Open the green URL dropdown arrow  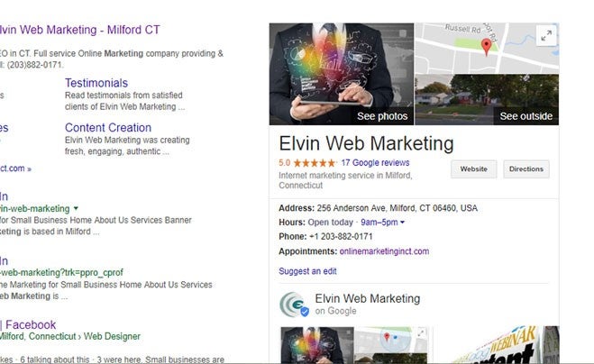click(76, 208)
